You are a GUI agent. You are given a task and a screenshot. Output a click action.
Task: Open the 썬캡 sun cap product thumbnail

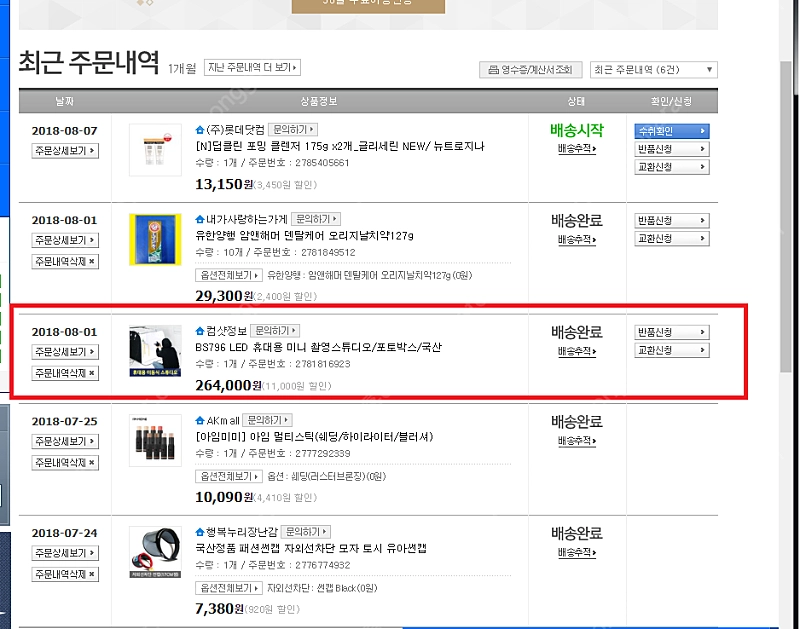155,552
